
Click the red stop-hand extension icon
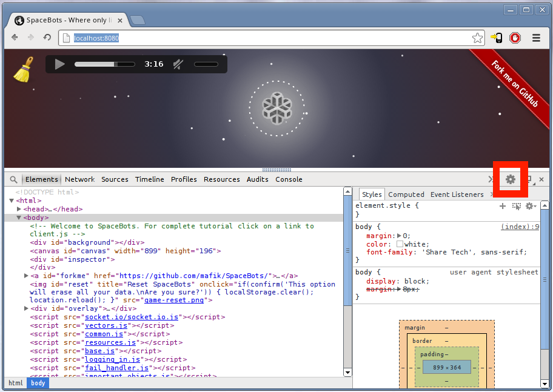click(x=515, y=38)
